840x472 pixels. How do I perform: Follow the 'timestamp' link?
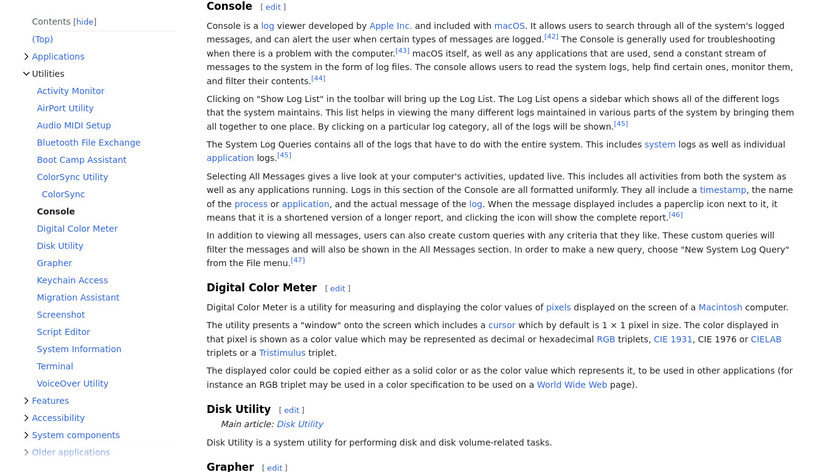click(x=723, y=190)
